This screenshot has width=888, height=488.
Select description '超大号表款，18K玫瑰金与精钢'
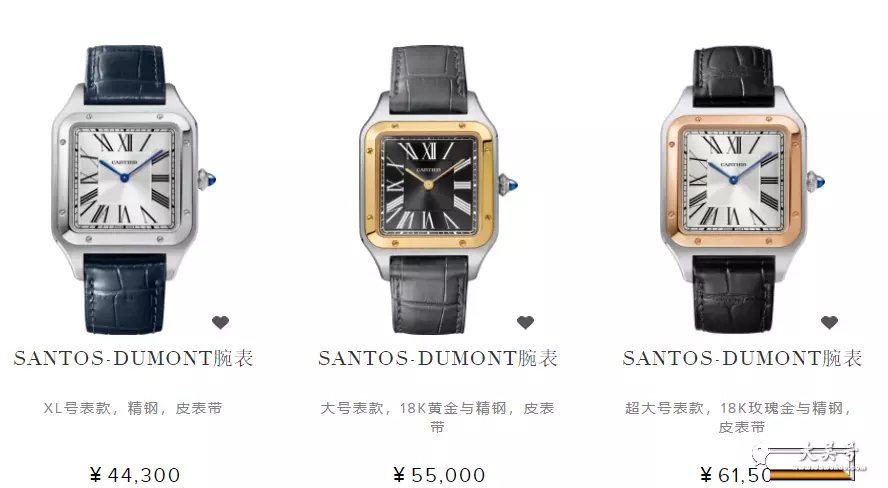734,408
